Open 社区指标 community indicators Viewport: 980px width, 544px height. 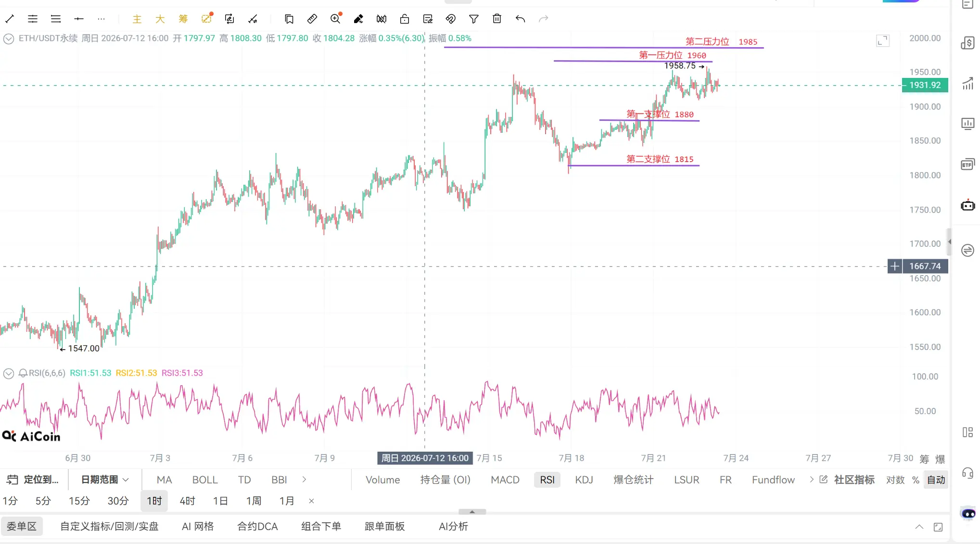coord(854,480)
